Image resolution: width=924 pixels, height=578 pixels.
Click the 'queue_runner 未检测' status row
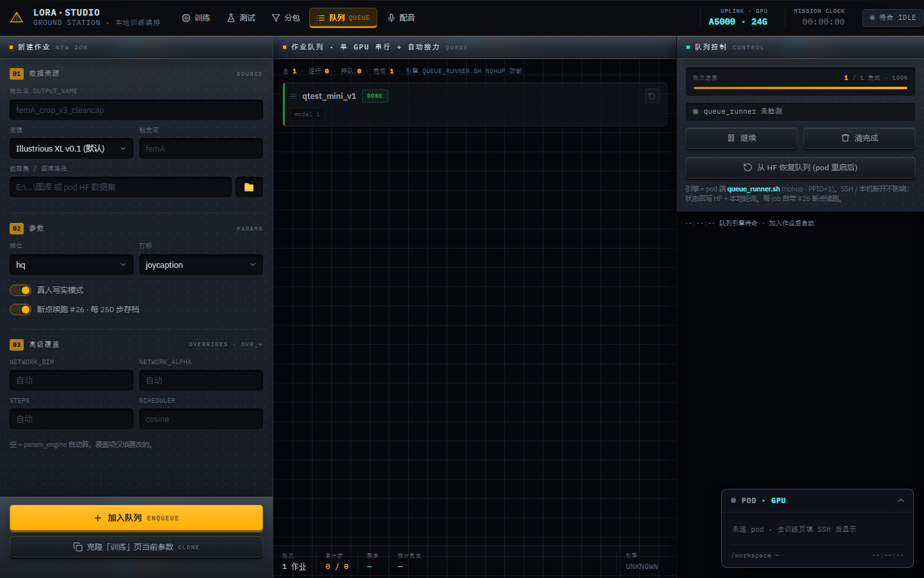coord(800,111)
